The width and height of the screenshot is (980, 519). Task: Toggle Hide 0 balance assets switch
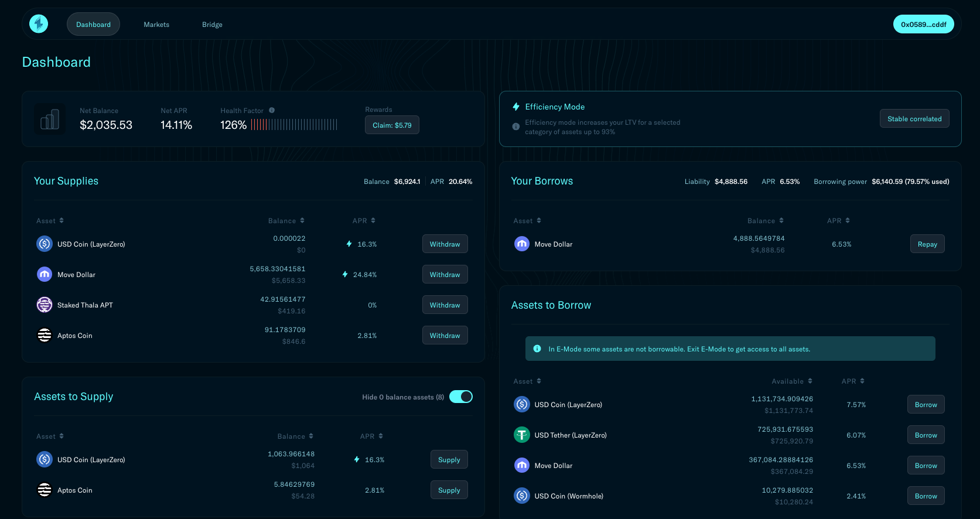[460, 397]
